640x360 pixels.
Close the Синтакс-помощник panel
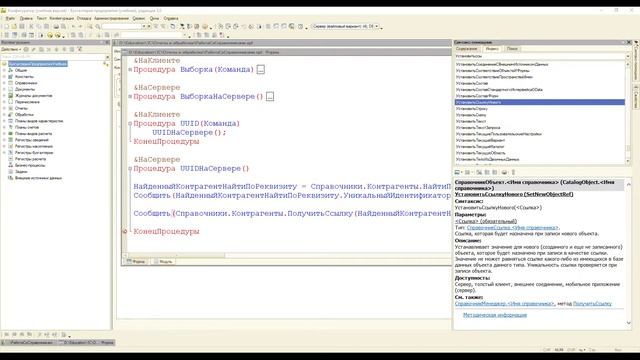pyautogui.click(x=629, y=42)
